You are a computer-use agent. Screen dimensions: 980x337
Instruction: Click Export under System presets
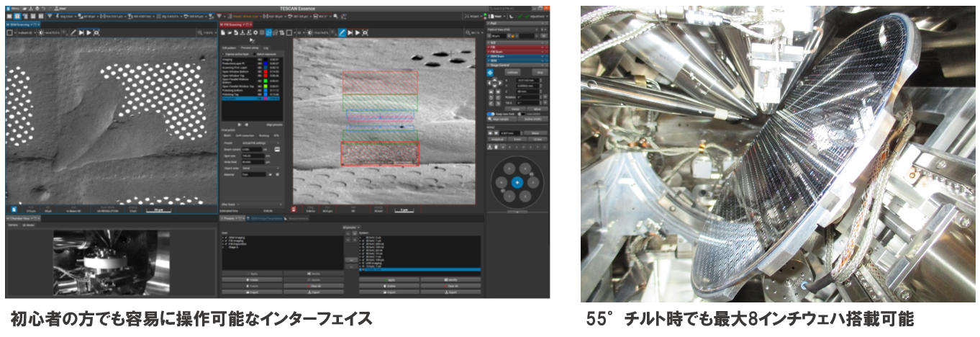click(x=450, y=292)
